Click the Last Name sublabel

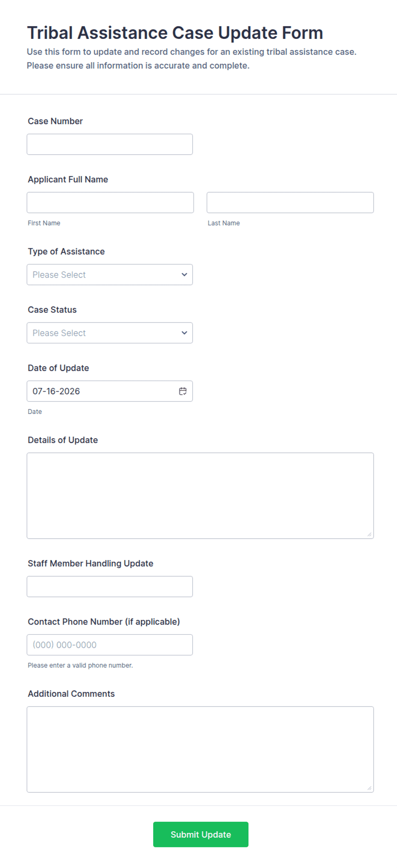224,223
